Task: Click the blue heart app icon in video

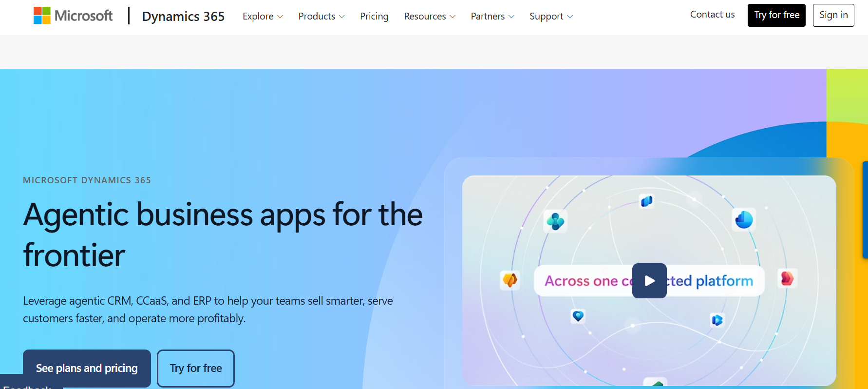Action: pyautogui.click(x=578, y=316)
